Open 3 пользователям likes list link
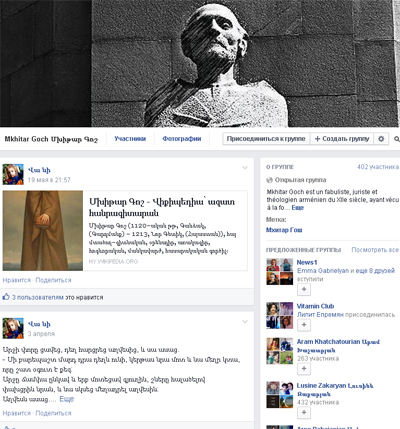The height and width of the screenshot is (429, 400). coord(38,297)
